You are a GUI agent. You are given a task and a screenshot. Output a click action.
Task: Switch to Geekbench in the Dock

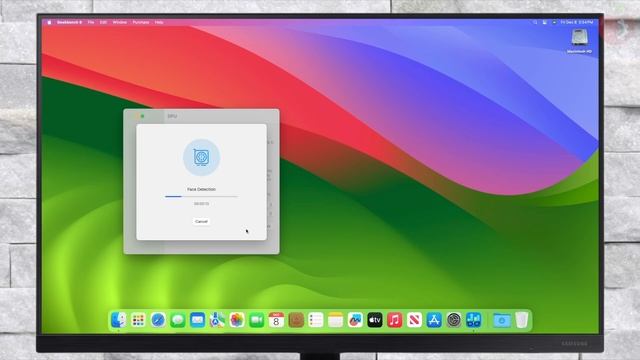473,320
